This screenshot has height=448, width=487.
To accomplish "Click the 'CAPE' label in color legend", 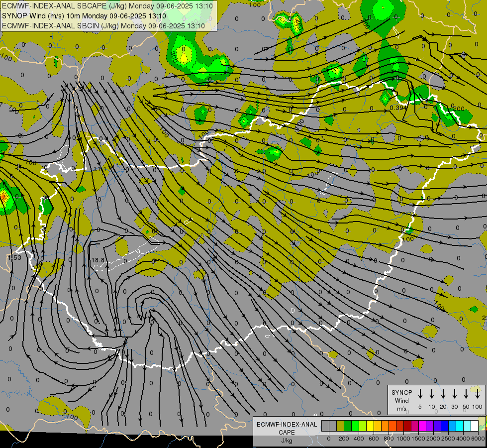I will coord(287,433).
